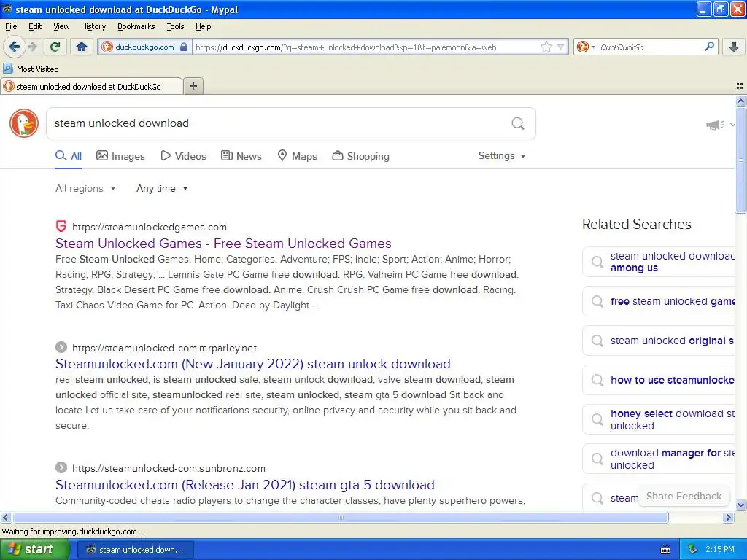The height and width of the screenshot is (560, 747).
Task: Click the steamunlockedgames.com favicon
Action: (61, 226)
